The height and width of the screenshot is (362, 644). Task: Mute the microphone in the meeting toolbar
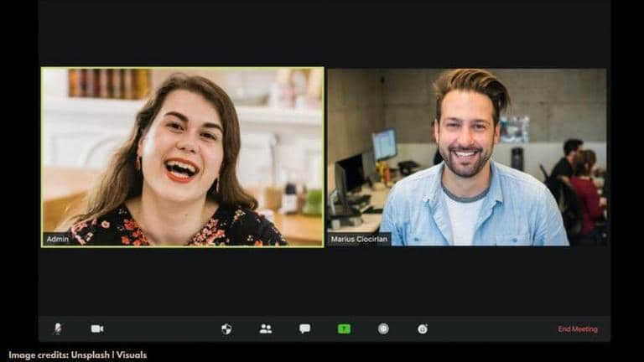tap(58, 328)
